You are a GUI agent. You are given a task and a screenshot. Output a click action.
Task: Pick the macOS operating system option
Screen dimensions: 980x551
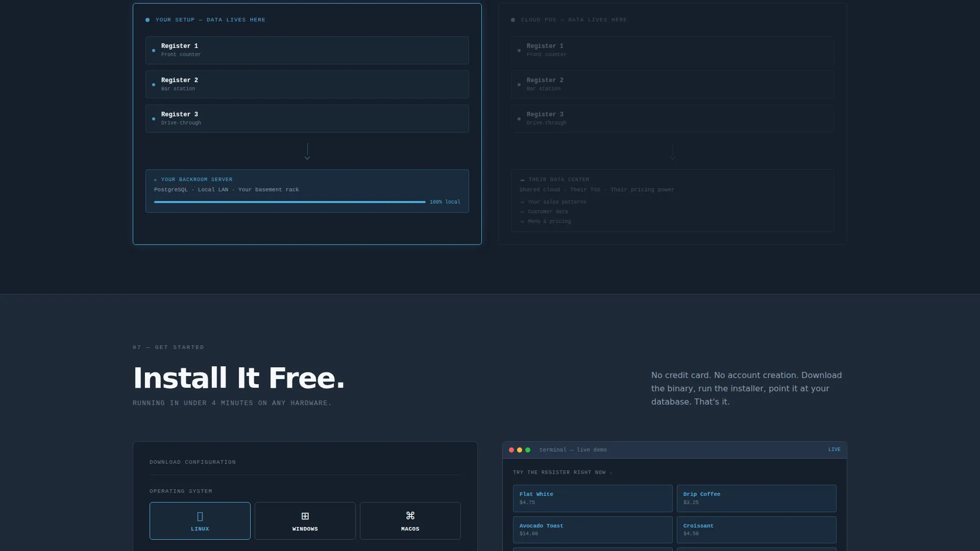tap(410, 521)
